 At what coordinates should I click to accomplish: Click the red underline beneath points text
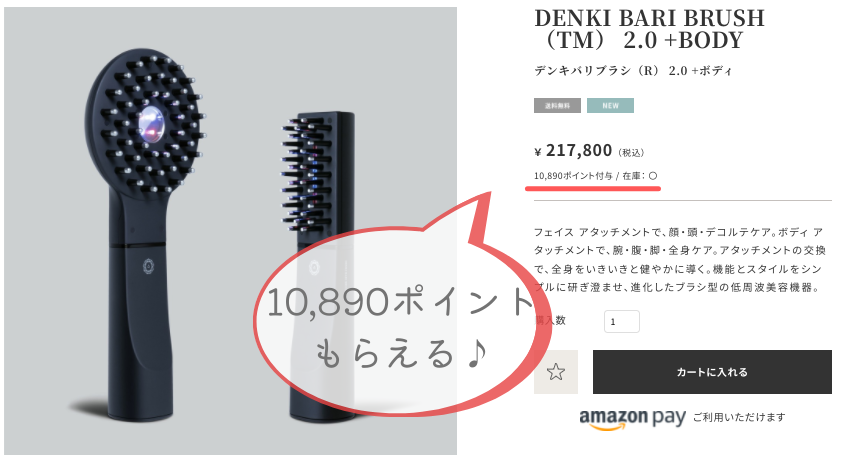[x=593, y=188]
